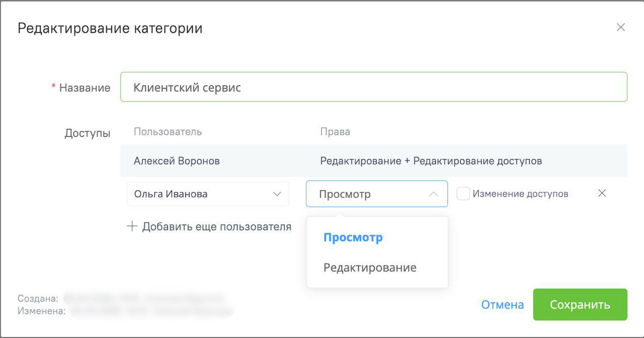This screenshot has width=644, height=338.
Task: Click the X icon next to the checkbox row
Action: click(602, 193)
